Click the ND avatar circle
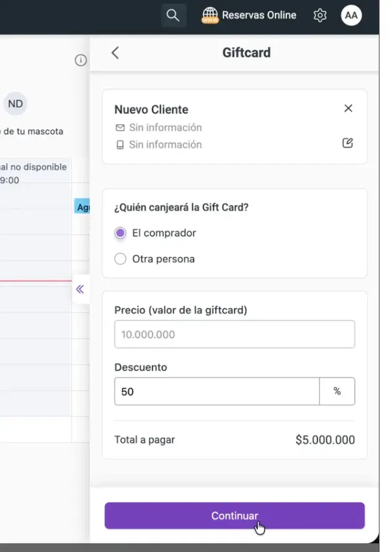 click(x=15, y=104)
